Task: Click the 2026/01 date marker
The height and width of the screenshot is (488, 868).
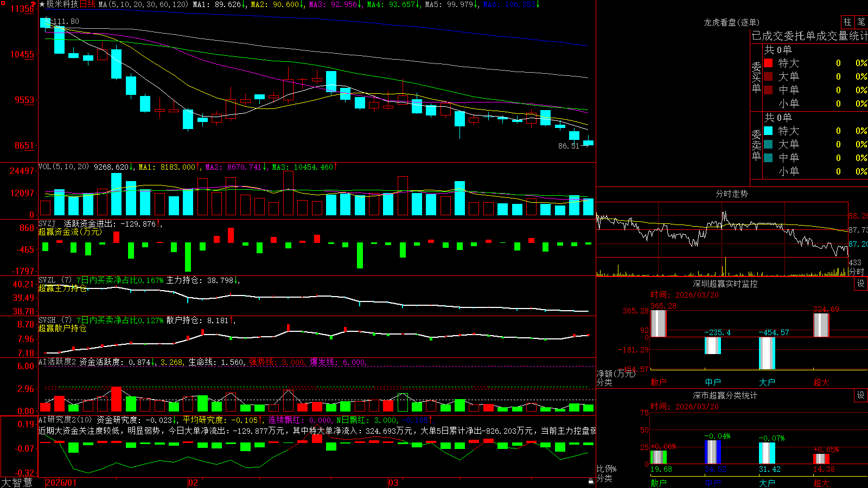Action: click(61, 483)
